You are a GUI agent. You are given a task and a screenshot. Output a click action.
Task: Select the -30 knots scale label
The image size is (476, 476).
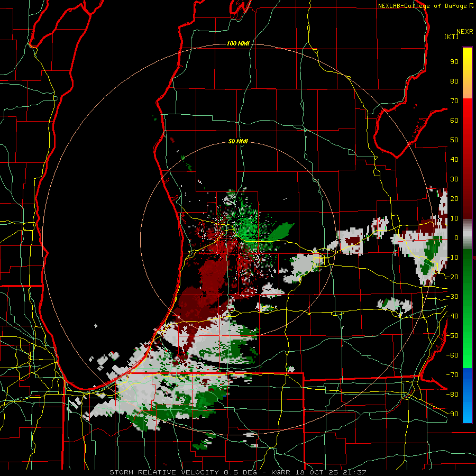click(452, 297)
